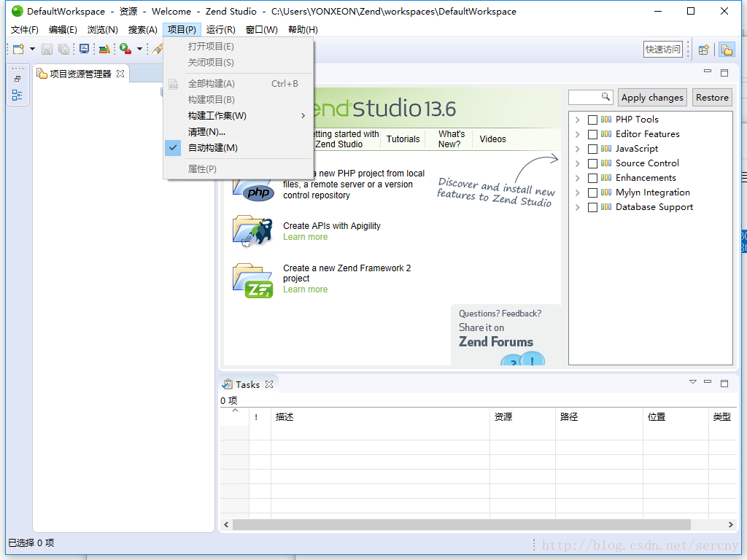This screenshot has height=560, width=747.
Task: Open the 文件(F) menu
Action: pos(24,29)
